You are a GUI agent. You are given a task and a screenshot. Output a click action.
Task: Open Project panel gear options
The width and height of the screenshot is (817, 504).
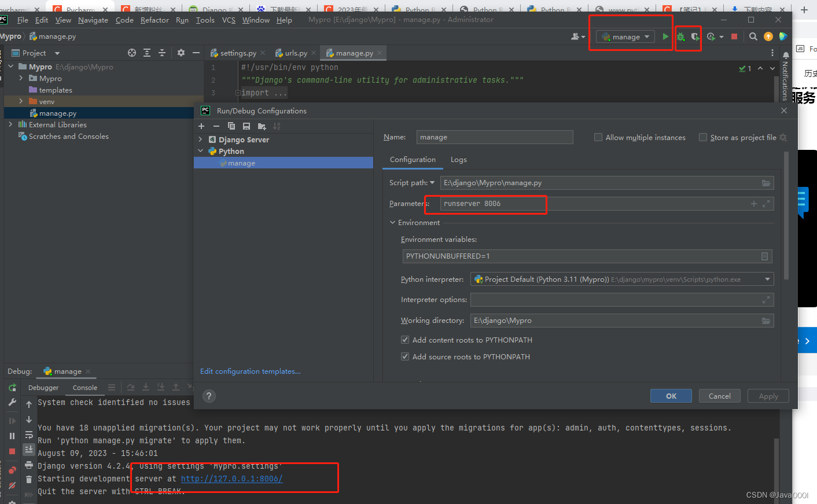(181, 53)
